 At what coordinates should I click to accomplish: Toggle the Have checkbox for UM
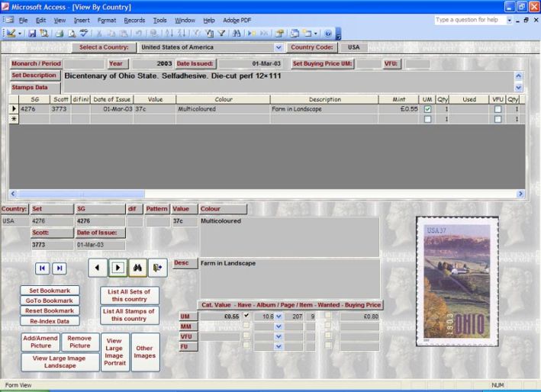click(x=246, y=316)
